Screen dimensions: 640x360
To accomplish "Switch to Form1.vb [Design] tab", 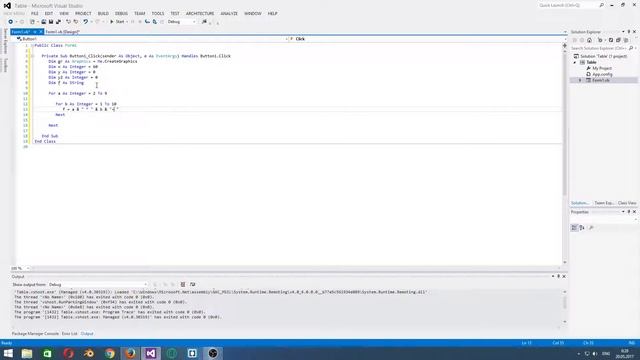I will (x=62, y=31).
